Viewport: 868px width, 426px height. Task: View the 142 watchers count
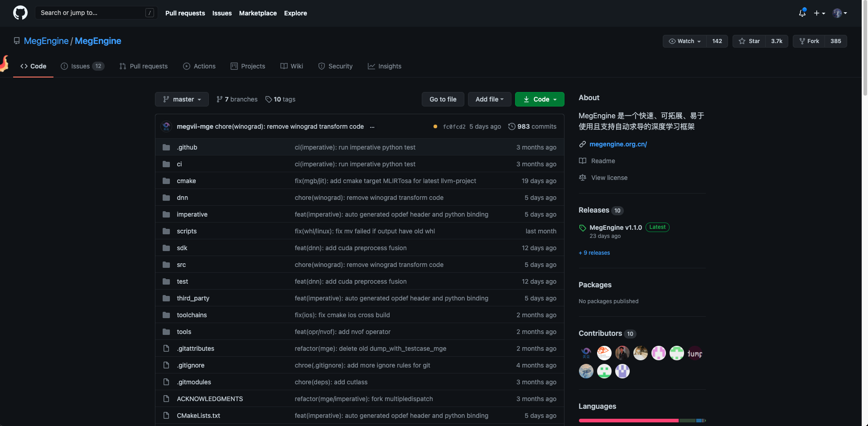pyautogui.click(x=717, y=41)
